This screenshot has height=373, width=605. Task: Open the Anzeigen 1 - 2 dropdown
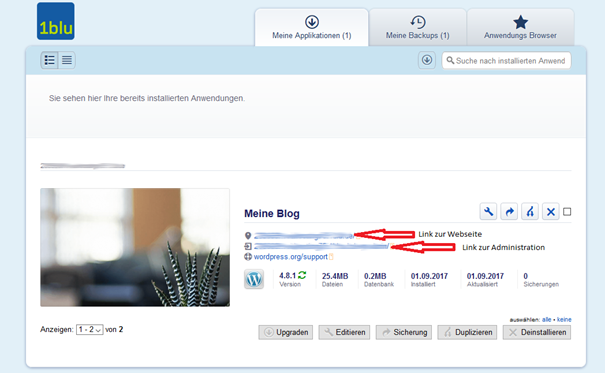tap(90, 329)
